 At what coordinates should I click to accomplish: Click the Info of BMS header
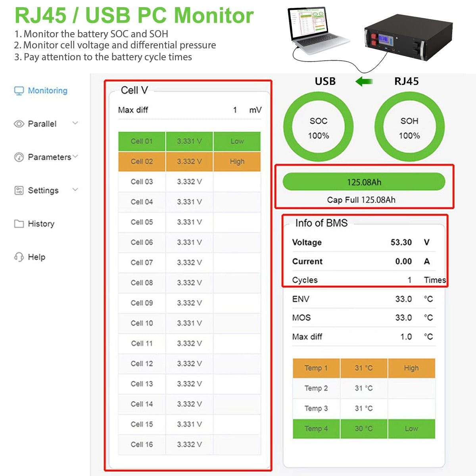[x=321, y=223]
